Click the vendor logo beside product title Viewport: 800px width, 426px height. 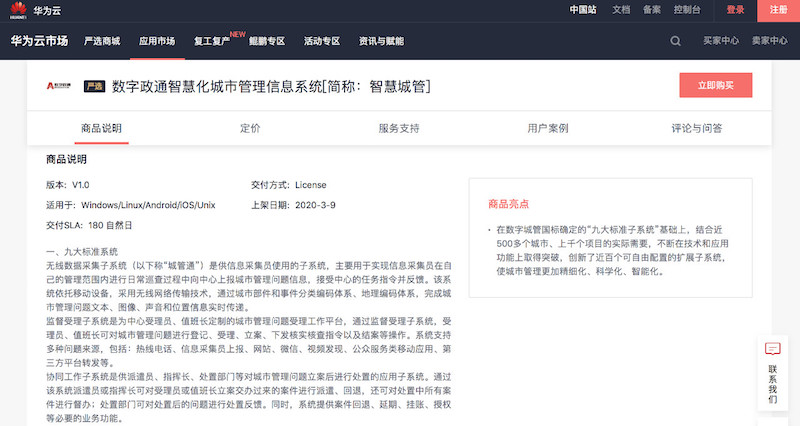(60, 86)
